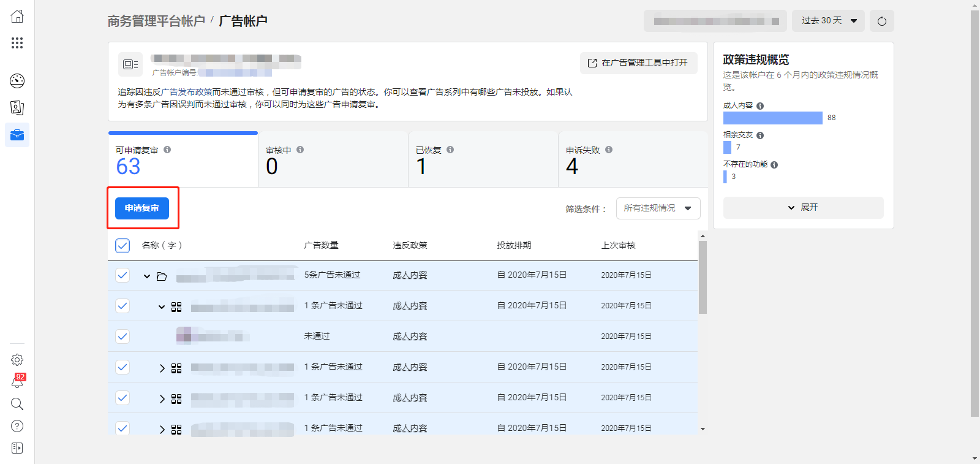Switch to the 审核中 tab

(x=333, y=159)
